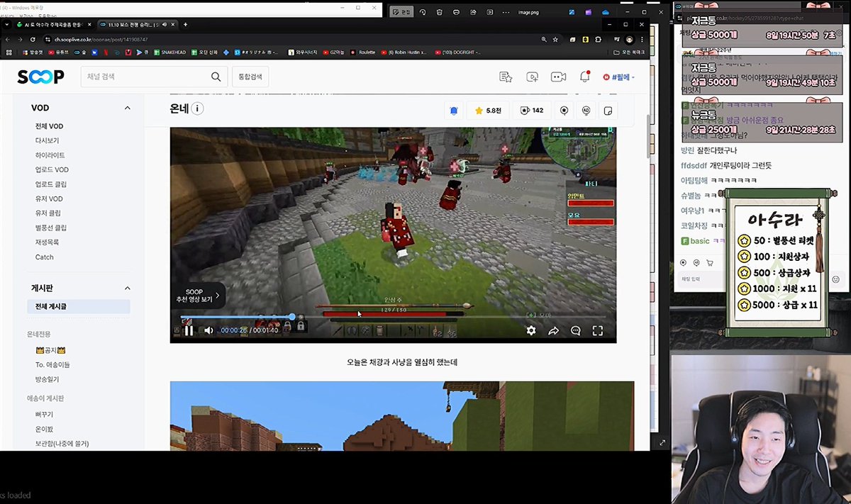Click the video progress bar handle

[292, 317]
